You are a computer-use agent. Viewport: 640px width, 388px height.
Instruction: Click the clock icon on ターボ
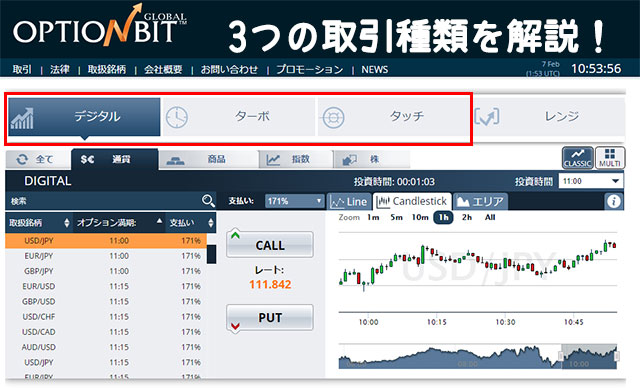(x=177, y=118)
